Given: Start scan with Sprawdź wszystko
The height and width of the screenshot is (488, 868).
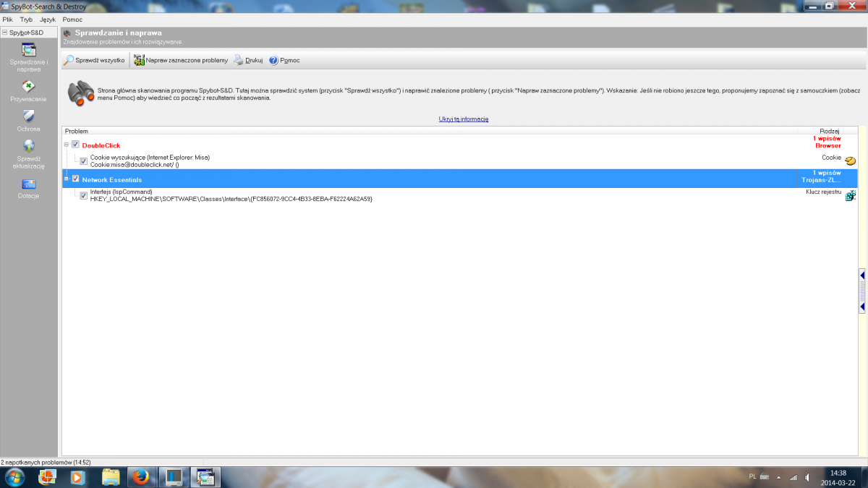Looking at the screenshot, I should pos(94,61).
